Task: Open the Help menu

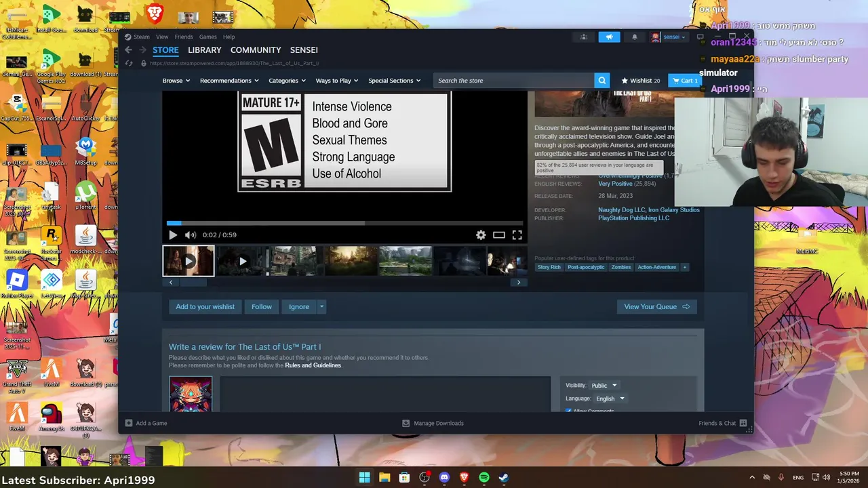Action: pos(229,37)
